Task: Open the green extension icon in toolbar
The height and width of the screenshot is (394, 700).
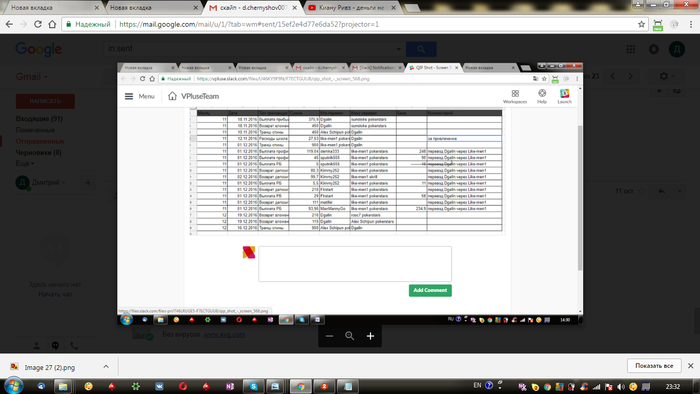Action: [x=658, y=25]
